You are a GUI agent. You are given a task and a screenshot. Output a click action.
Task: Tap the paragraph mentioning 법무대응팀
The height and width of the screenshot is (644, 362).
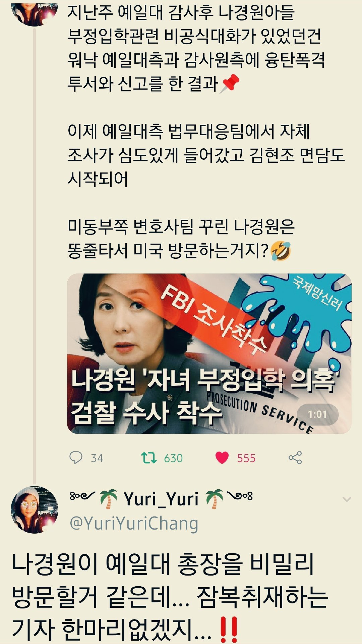pos(206,155)
